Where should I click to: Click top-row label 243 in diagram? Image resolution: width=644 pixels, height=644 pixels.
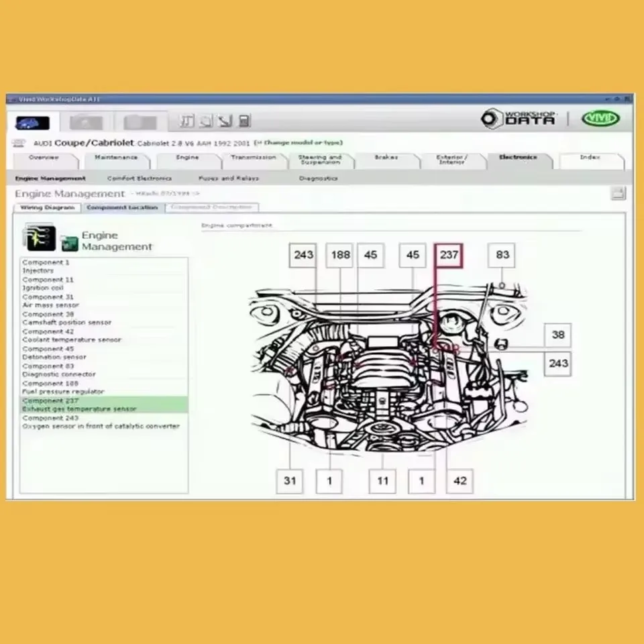pyautogui.click(x=303, y=255)
